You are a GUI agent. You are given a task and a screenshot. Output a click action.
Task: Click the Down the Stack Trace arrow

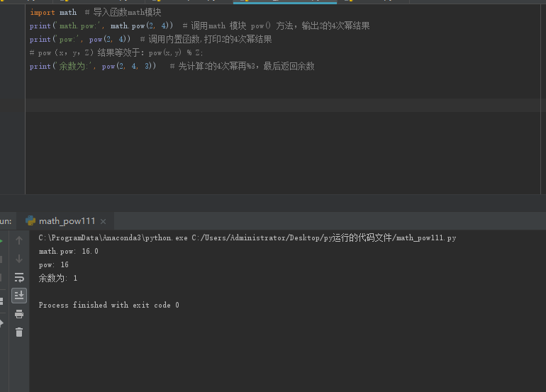point(19,259)
